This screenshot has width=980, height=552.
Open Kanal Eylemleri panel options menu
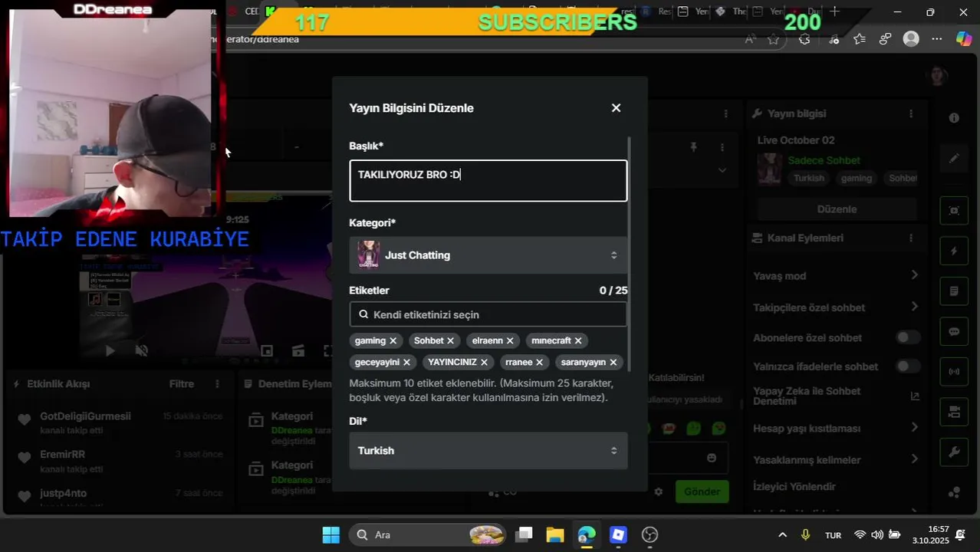pos(911,238)
